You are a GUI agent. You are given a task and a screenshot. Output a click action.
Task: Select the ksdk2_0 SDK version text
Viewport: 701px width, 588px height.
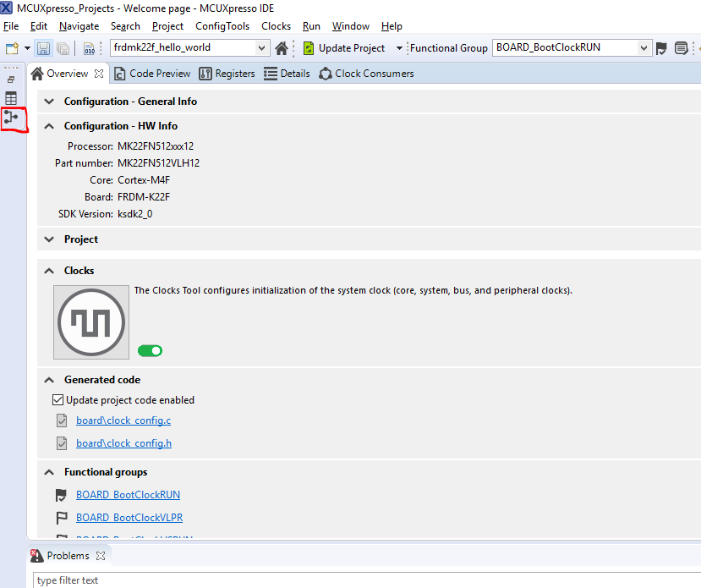click(134, 214)
